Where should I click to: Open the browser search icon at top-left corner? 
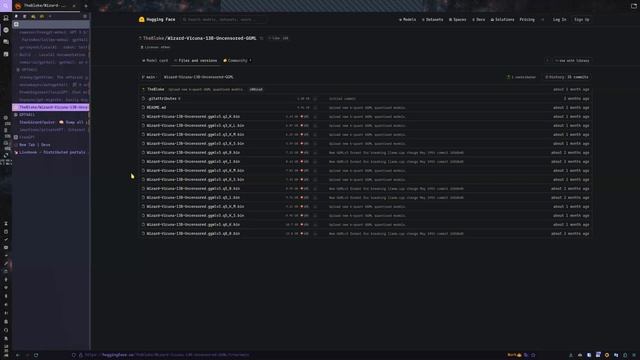pyautogui.click(x=5, y=5)
